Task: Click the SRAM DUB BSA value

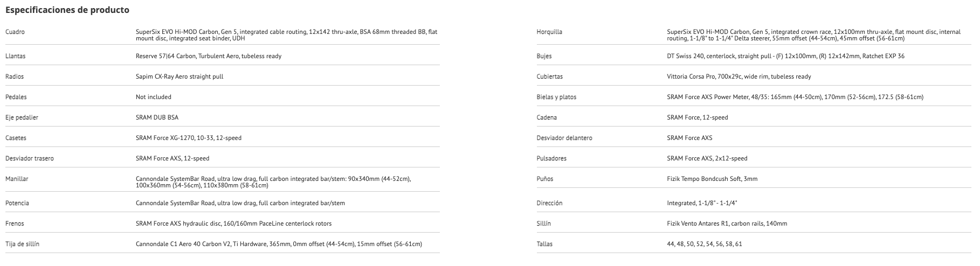Action: pyautogui.click(x=157, y=117)
